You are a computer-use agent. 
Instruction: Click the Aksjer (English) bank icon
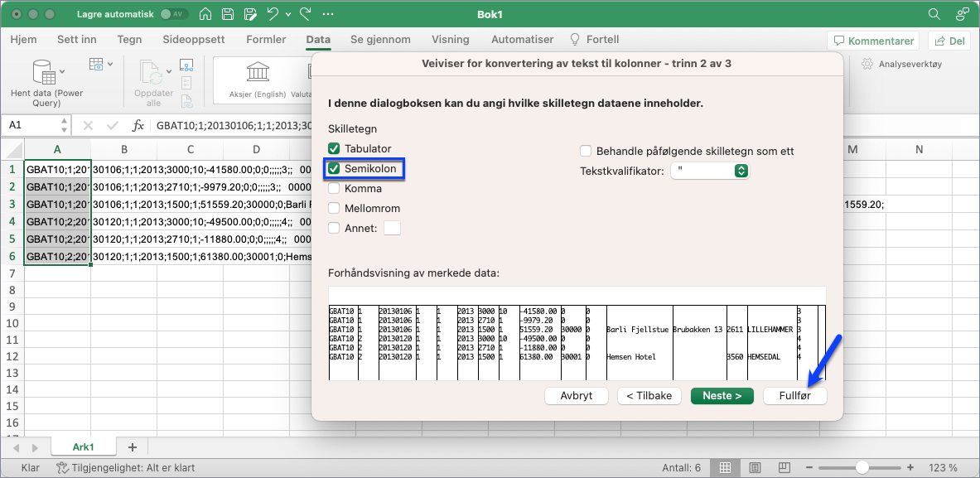(x=258, y=72)
